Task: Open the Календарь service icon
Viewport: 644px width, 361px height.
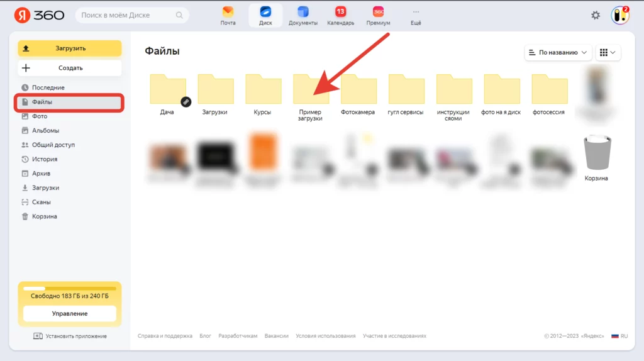Action: coord(340,15)
